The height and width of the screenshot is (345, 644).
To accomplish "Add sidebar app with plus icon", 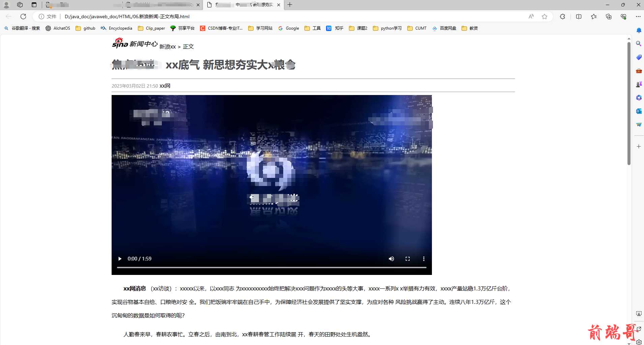I will 639,146.
